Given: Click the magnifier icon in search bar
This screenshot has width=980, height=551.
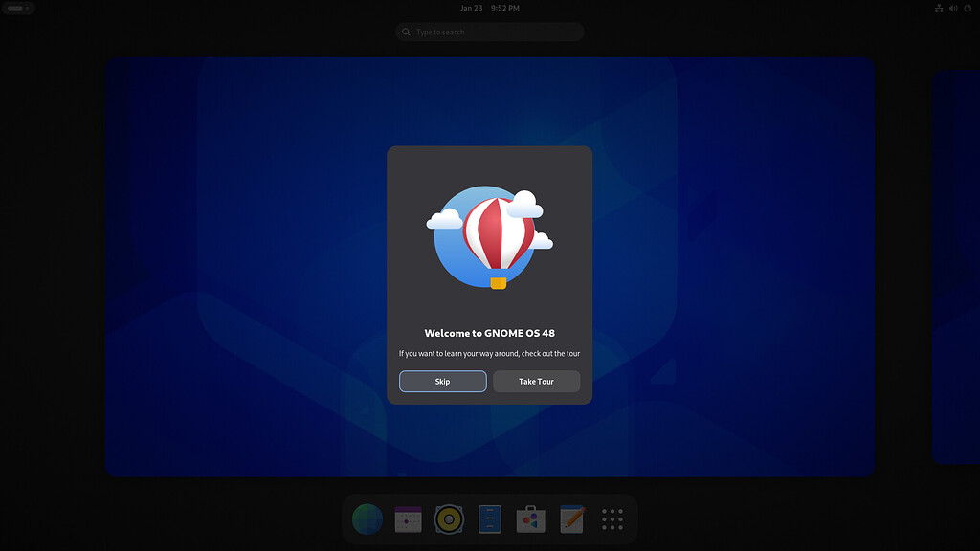Looking at the screenshot, I should 407,33.
